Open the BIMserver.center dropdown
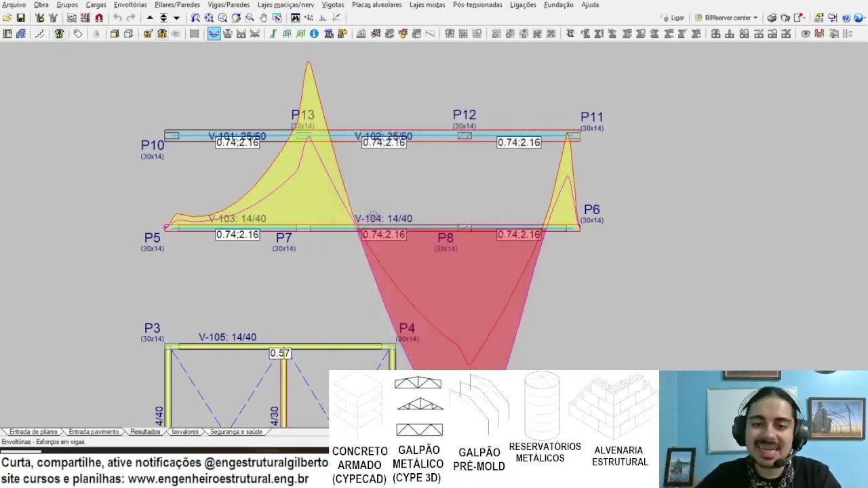 pos(726,18)
